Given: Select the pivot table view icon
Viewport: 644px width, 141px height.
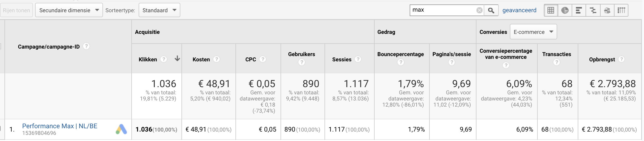Looking at the screenshot, I should coord(621,11).
